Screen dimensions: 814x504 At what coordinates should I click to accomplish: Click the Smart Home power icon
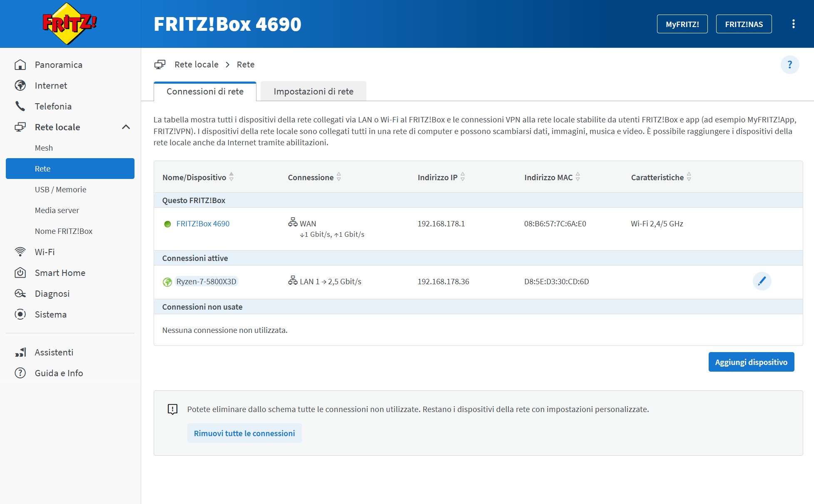pos(20,273)
